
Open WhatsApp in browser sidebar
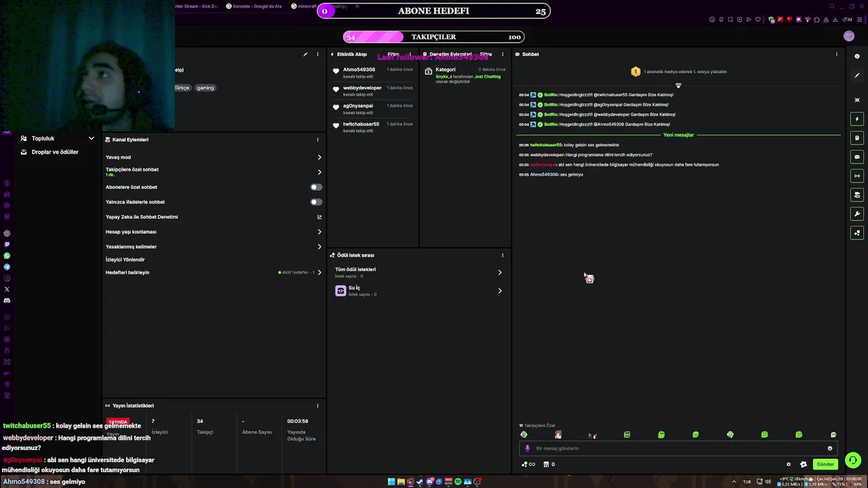click(x=7, y=256)
